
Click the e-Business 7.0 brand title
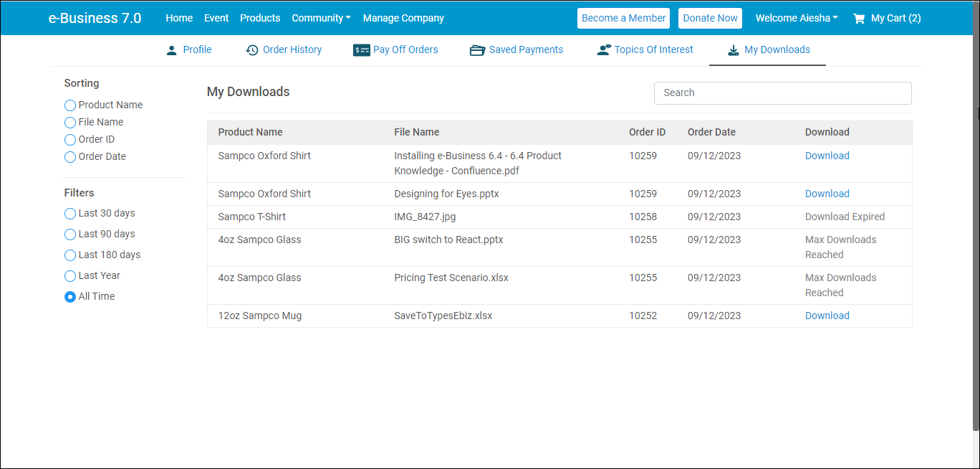pos(95,18)
